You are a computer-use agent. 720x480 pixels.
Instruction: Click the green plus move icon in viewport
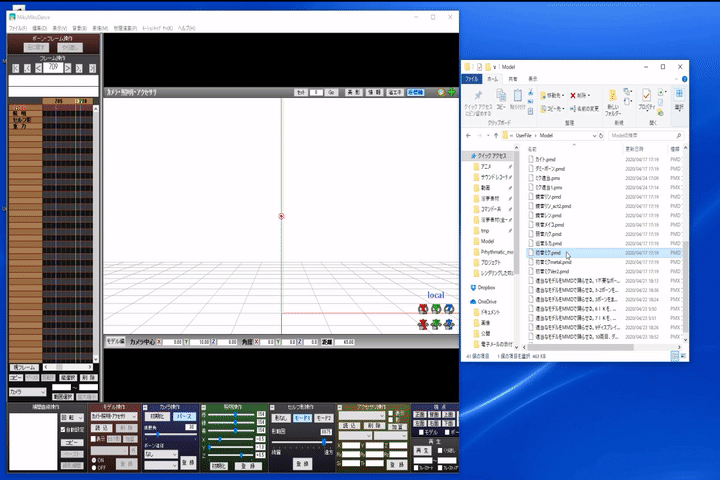[x=452, y=92]
